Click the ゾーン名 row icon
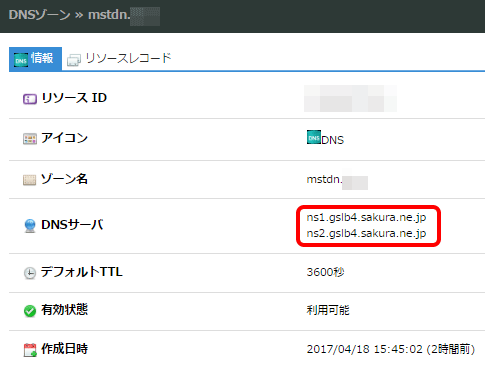Image resolution: width=485 pixels, height=372 pixels. [x=30, y=180]
